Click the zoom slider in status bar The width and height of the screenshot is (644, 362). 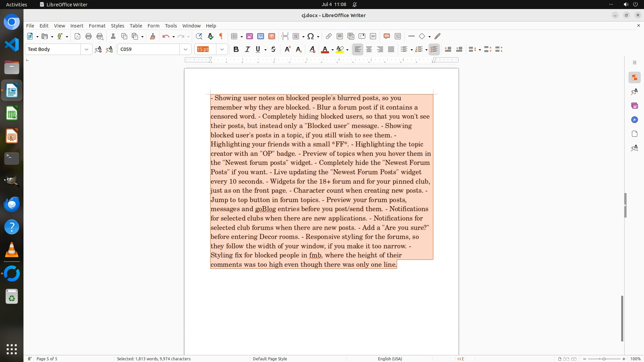click(x=604, y=359)
